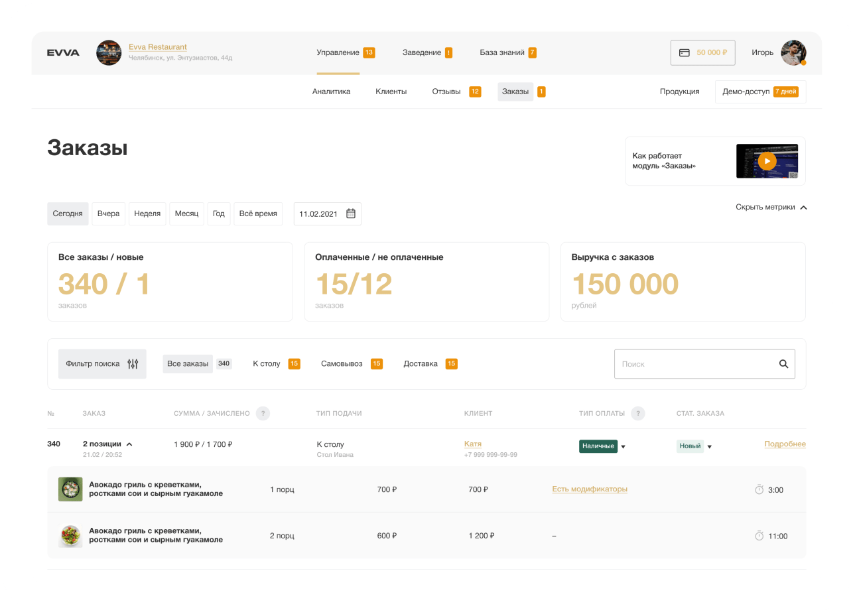The width and height of the screenshot is (855, 616).
Task: Hide metrics with Скрыть метрики
Action: tap(771, 208)
